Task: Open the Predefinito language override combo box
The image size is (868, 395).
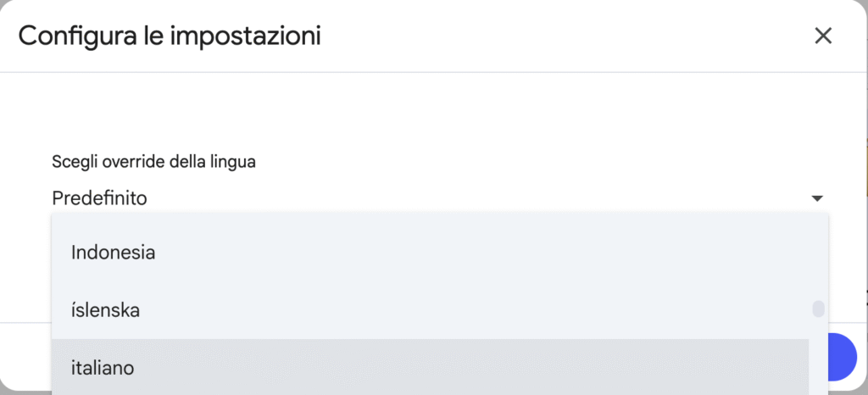Action: pyautogui.click(x=424, y=198)
